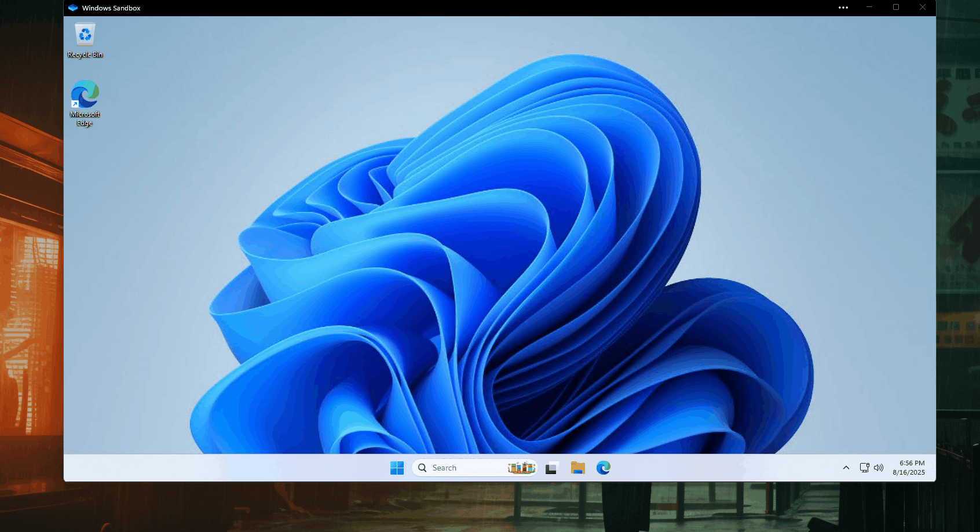
Task: Click the taskbar Search box
Action: [x=474, y=468]
